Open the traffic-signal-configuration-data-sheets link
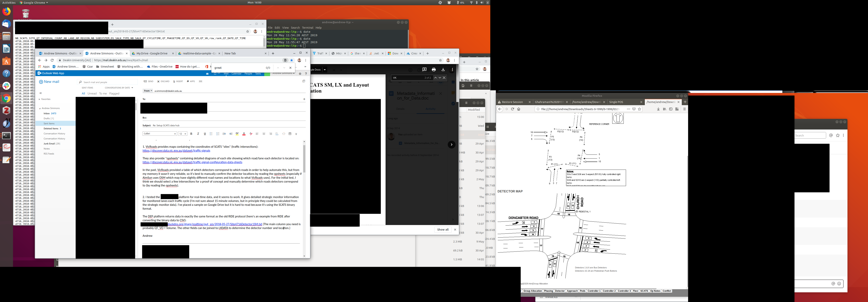Screen dimensions: 868x302 pyautogui.click(x=192, y=162)
